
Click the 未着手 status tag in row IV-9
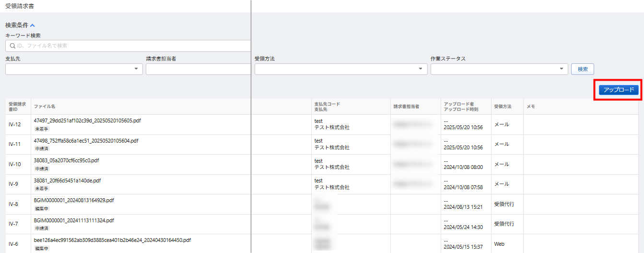tap(42, 189)
